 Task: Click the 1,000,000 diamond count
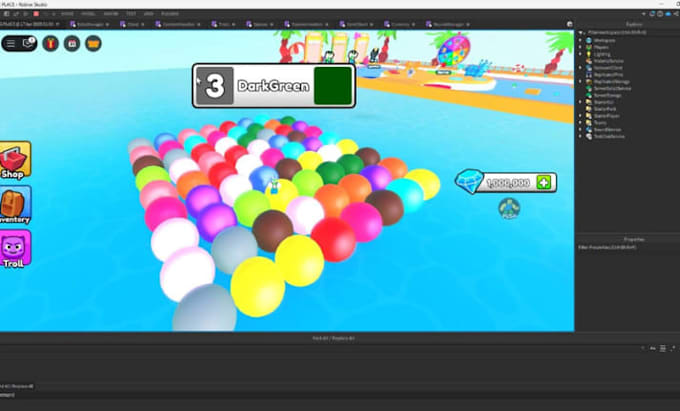coord(508,183)
